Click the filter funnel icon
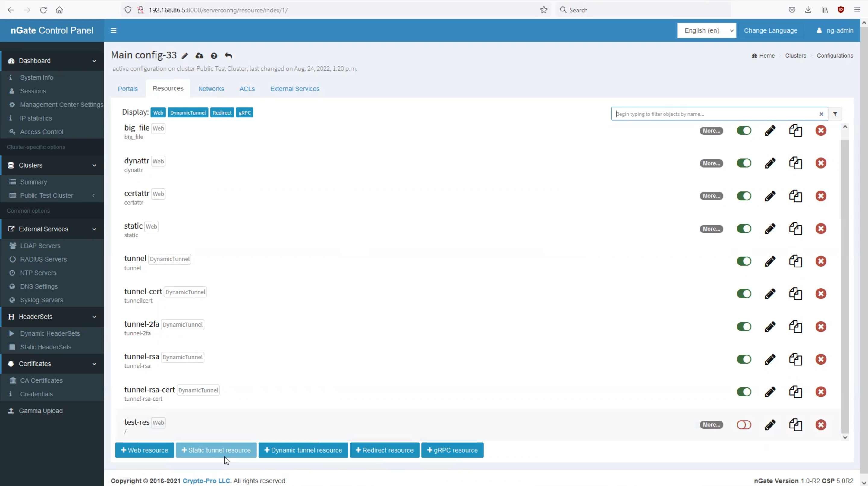Screen dimensions: 868x486 pyautogui.click(x=835, y=114)
